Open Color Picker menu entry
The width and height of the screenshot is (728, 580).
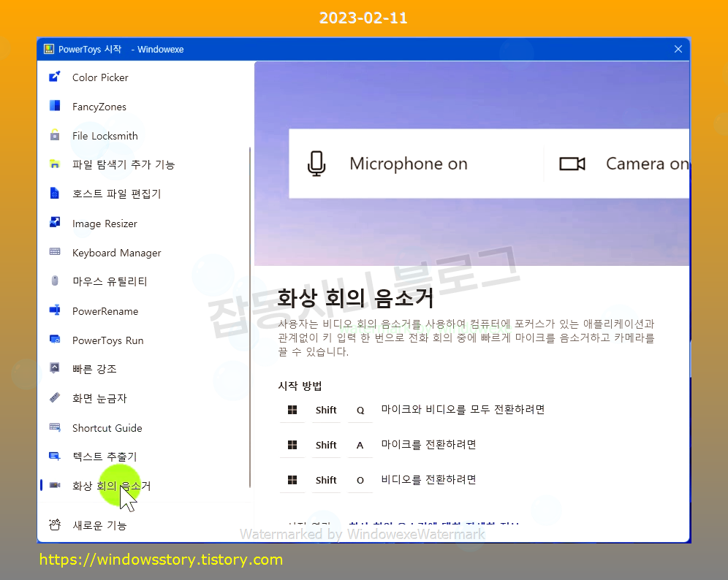[144, 77]
